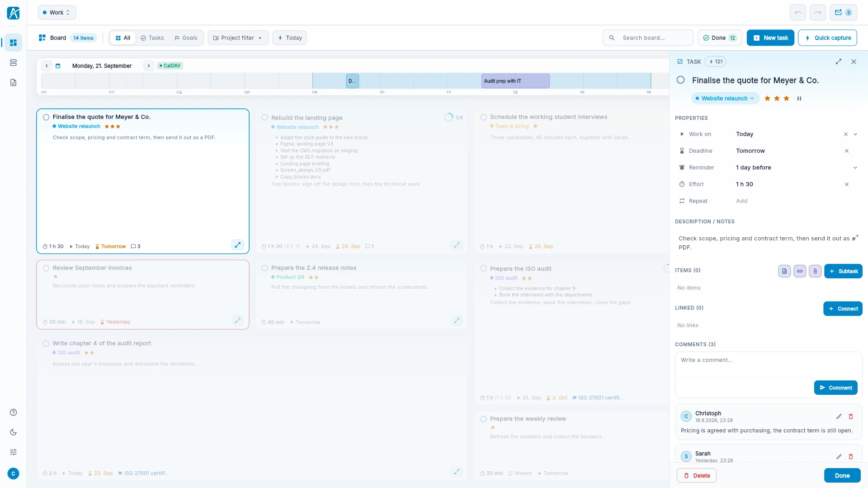868x488 pixels.
Task: Edit Christoph's comment
Action: [839, 416]
